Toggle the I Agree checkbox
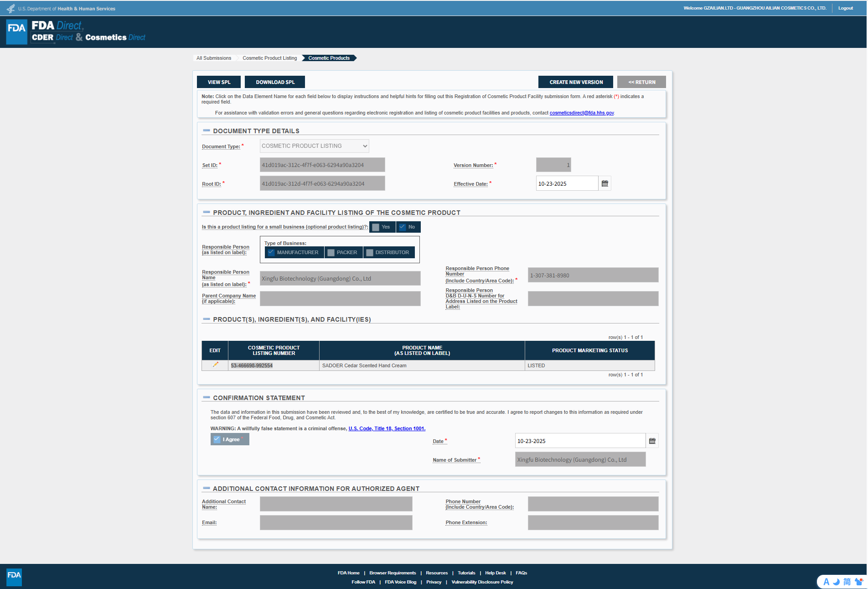The height and width of the screenshot is (589, 868). pos(217,439)
